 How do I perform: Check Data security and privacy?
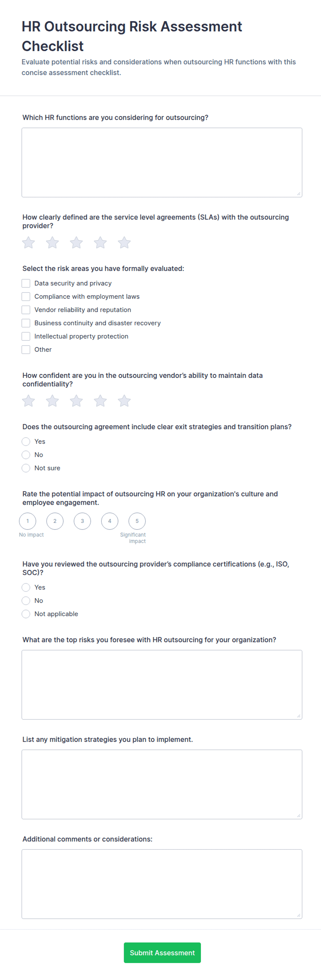(26, 283)
